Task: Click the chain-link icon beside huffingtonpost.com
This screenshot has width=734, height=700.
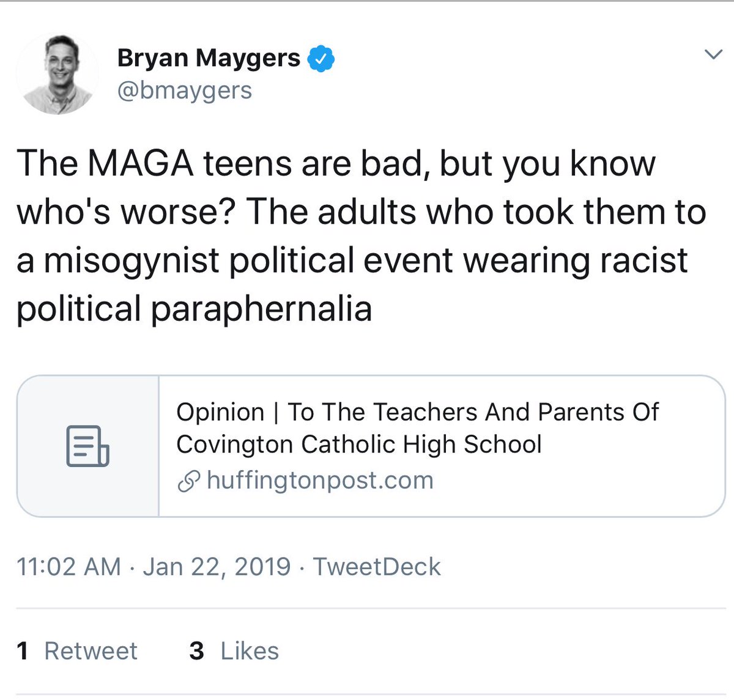Action: [188, 482]
